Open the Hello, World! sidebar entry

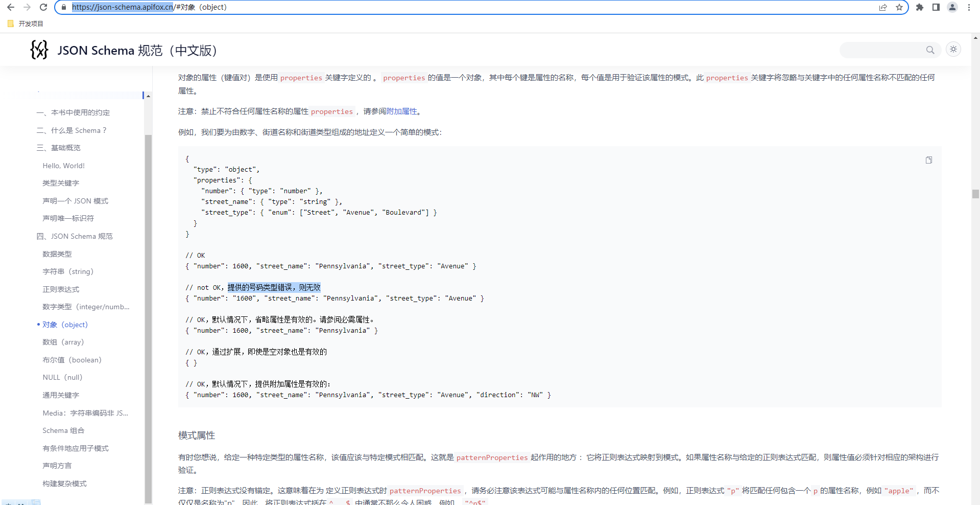pyautogui.click(x=63, y=166)
